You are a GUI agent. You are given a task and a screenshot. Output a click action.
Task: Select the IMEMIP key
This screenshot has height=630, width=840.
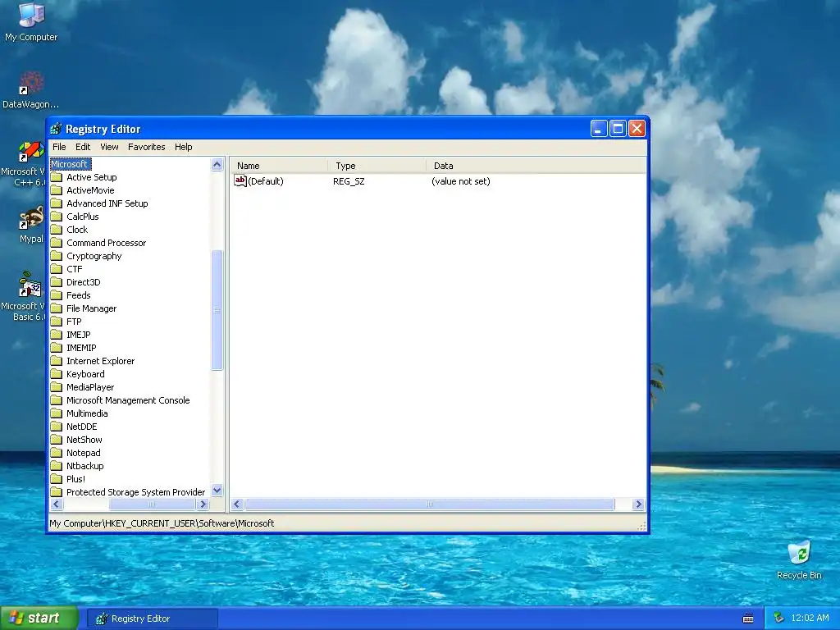81,348
